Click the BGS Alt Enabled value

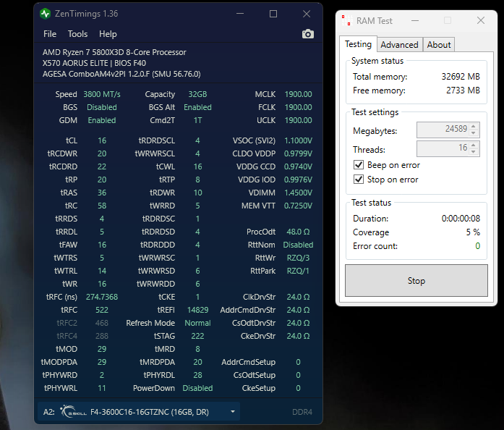click(197, 107)
